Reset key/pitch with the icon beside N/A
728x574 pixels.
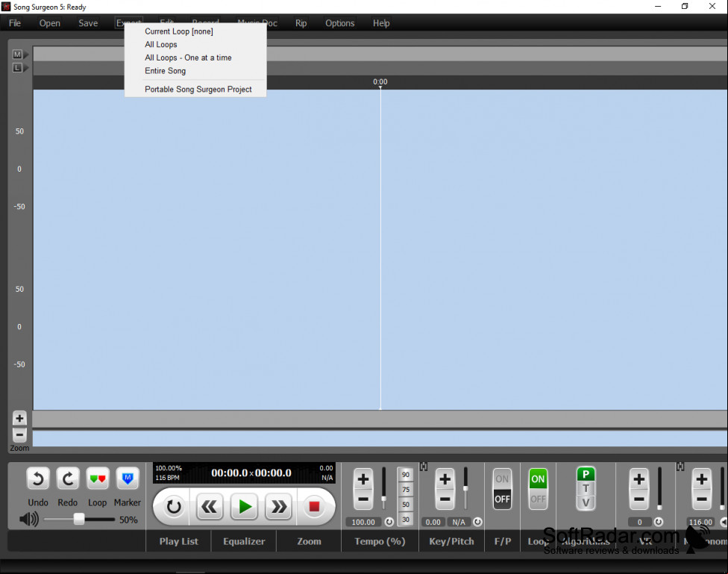click(477, 522)
